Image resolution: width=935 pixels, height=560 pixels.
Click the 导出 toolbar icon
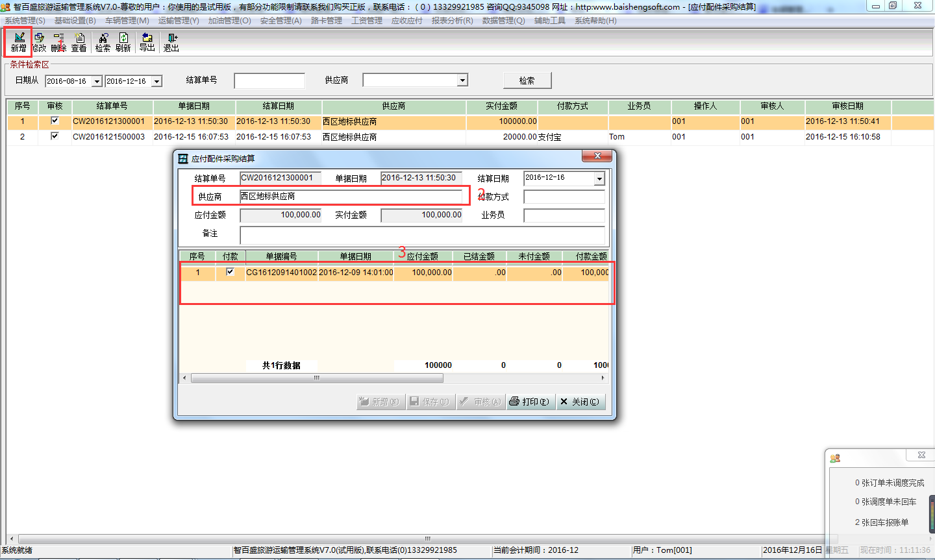(x=147, y=42)
